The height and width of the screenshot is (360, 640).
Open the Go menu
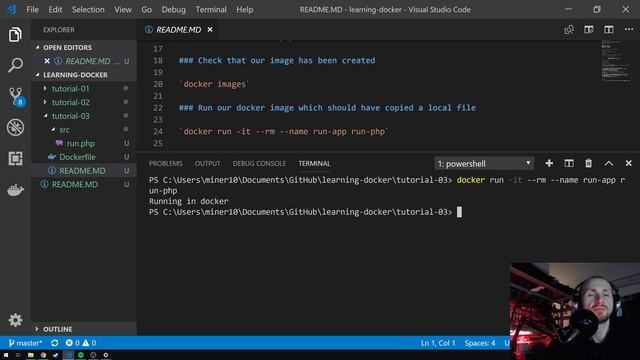tap(147, 9)
